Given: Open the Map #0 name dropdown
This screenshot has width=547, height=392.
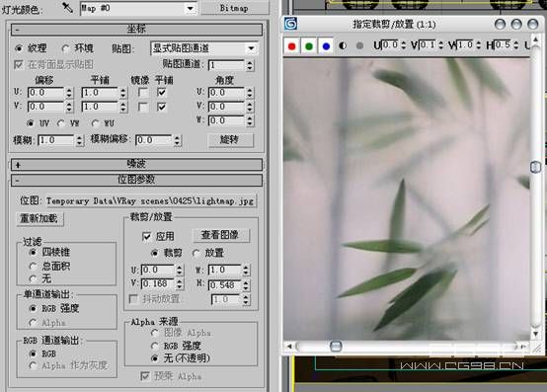Looking at the screenshot, I should [191, 8].
